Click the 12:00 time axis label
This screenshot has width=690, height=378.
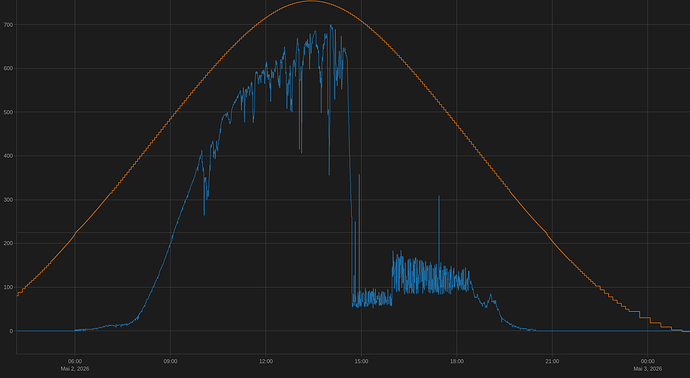(266, 361)
